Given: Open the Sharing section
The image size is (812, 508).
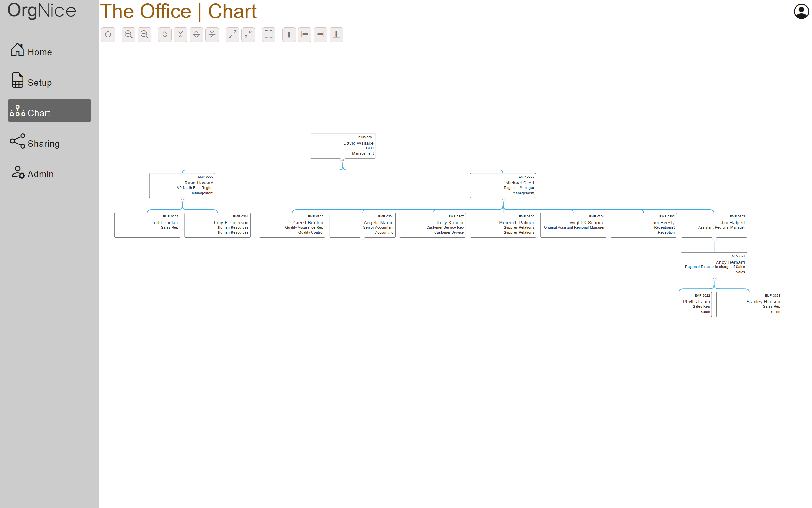Looking at the screenshot, I should tap(49, 141).
